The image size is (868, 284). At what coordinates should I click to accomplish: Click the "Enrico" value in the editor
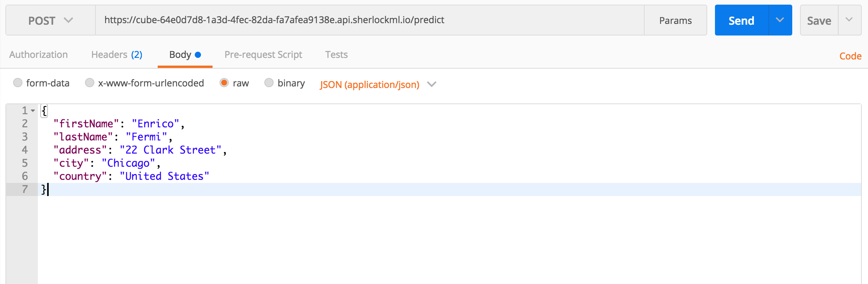[155, 124]
